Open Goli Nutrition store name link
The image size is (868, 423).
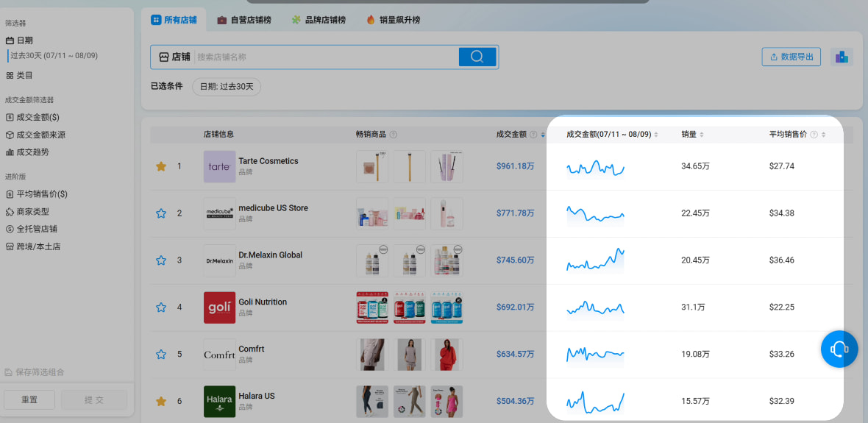tap(263, 302)
